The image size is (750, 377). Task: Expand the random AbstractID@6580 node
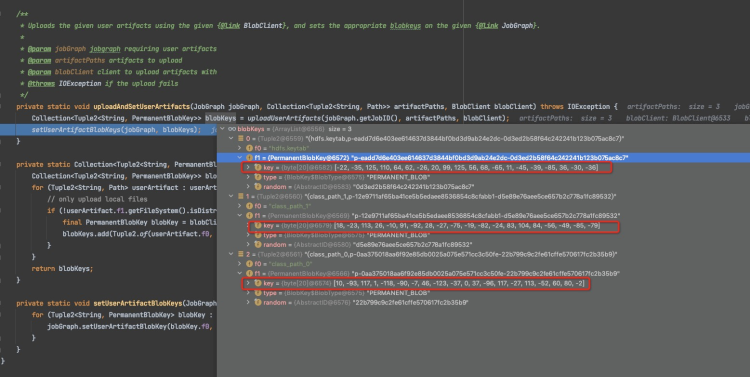tap(248, 244)
